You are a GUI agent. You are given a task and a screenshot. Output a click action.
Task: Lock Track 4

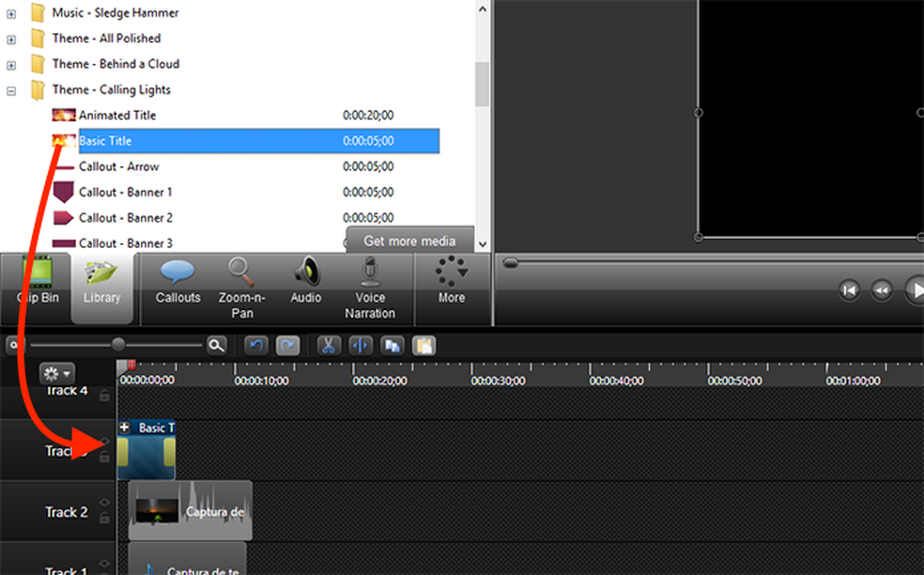104,396
